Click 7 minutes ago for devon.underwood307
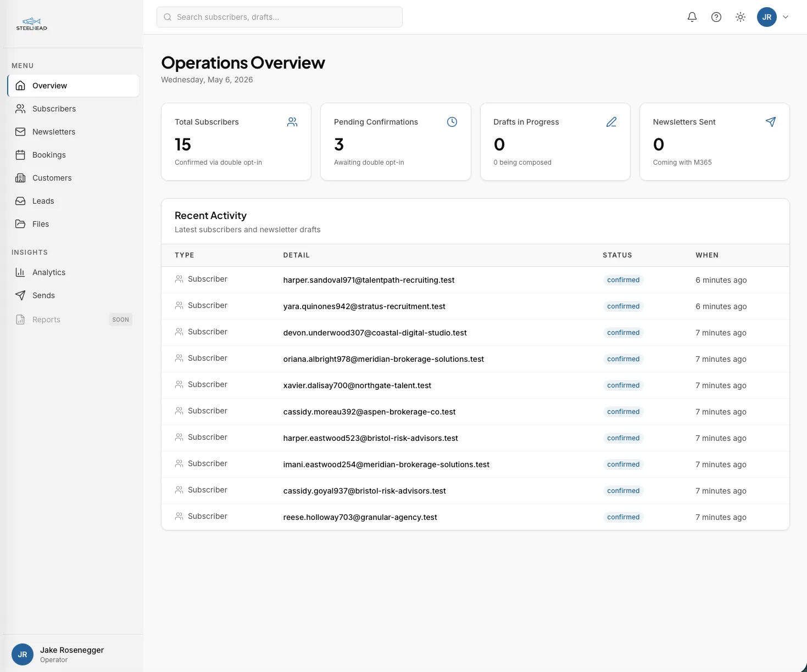The height and width of the screenshot is (672, 807). [x=721, y=333]
